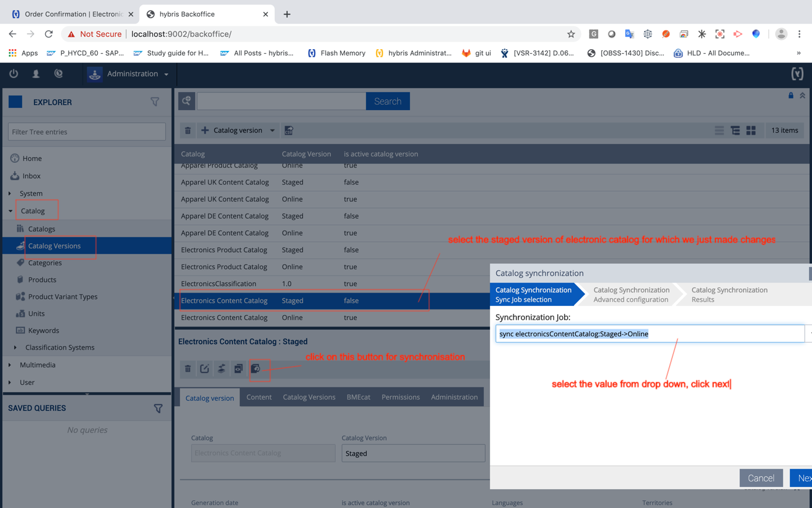This screenshot has width=812, height=508.
Task: Click the Explorer tree filter funnel icon
Action: [155, 102]
